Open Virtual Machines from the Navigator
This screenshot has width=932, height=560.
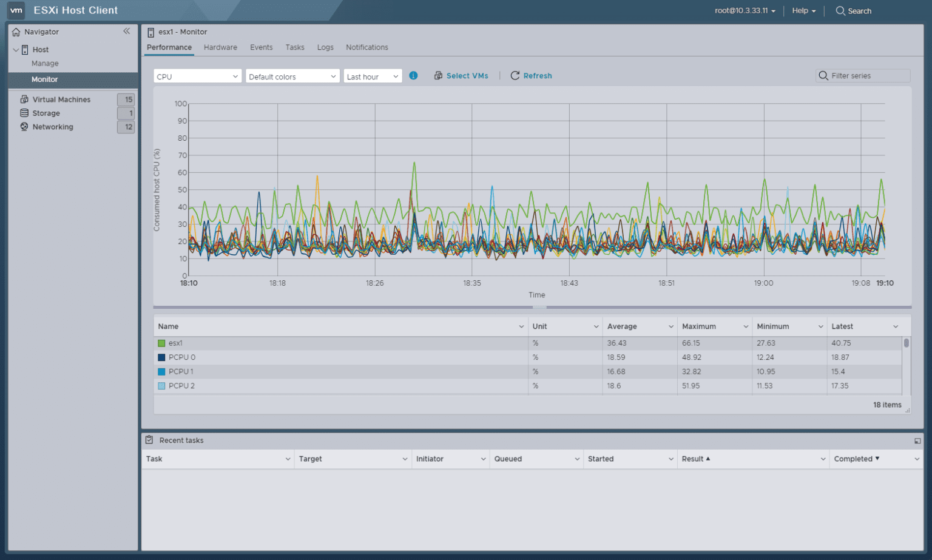pos(62,99)
